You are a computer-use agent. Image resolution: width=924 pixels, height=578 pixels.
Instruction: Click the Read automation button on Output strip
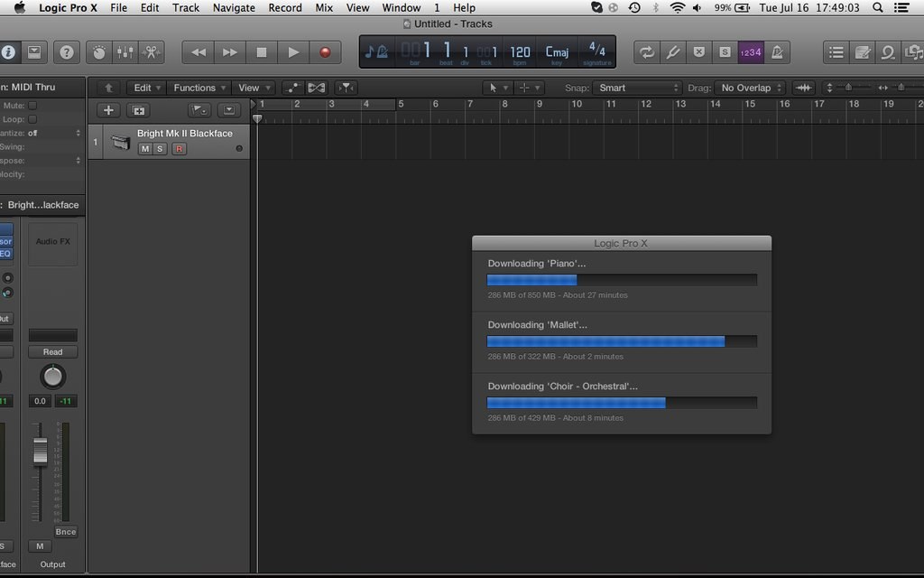(52, 352)
